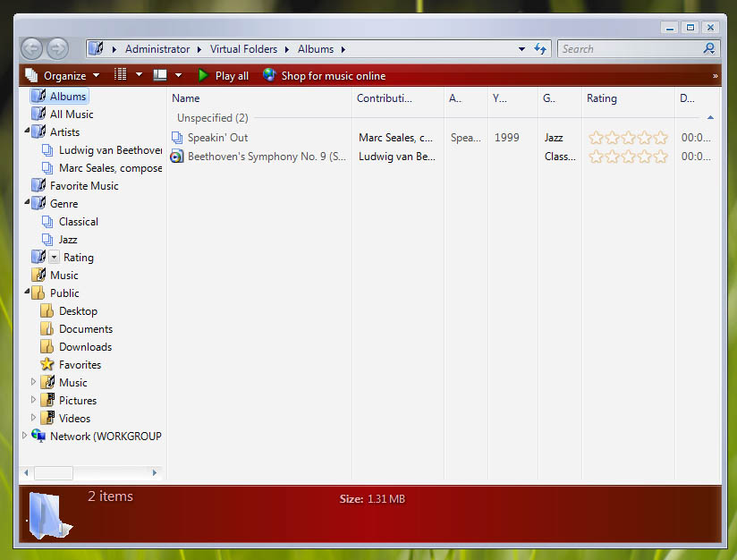Set star rating for Beethoven's Symphony row
The image size is (737, 560).
tap(628, 157)
